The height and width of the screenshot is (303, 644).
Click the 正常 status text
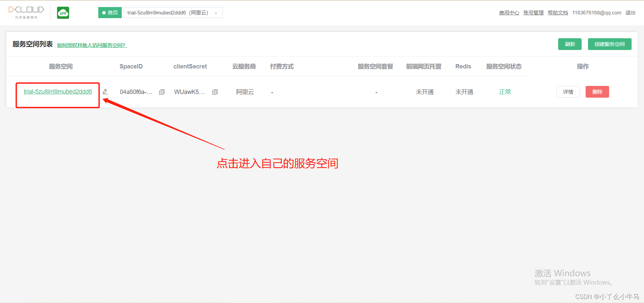pos(505,92)
